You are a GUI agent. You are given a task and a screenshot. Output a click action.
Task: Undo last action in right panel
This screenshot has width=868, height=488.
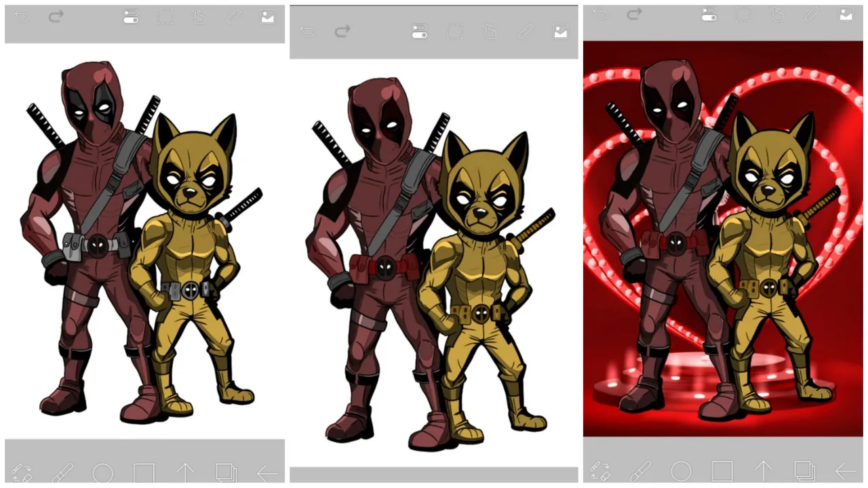tap(600, 14)
